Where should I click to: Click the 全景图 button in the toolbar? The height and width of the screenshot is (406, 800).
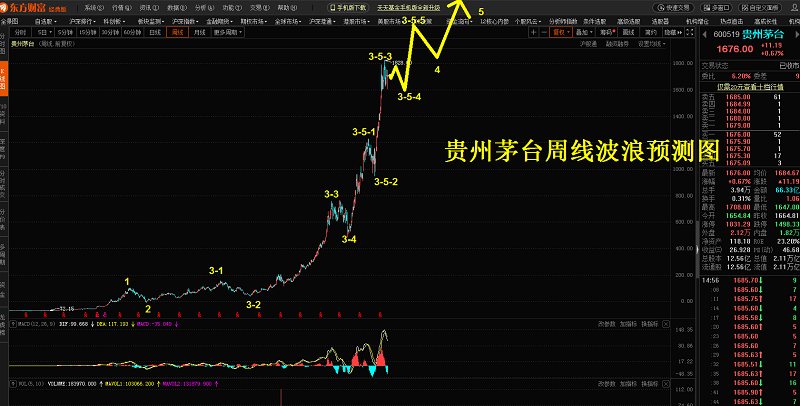(x=9, y=21)
